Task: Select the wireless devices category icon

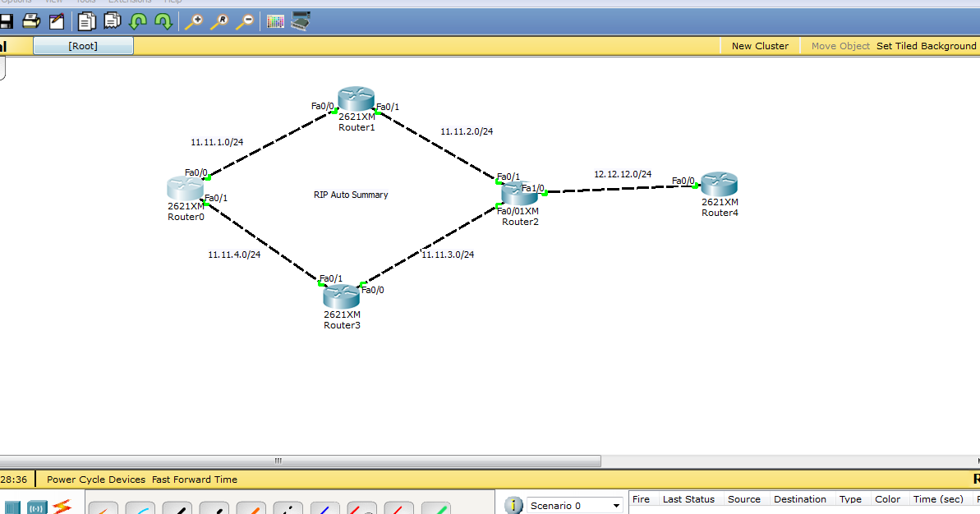Action: point(36,507)
